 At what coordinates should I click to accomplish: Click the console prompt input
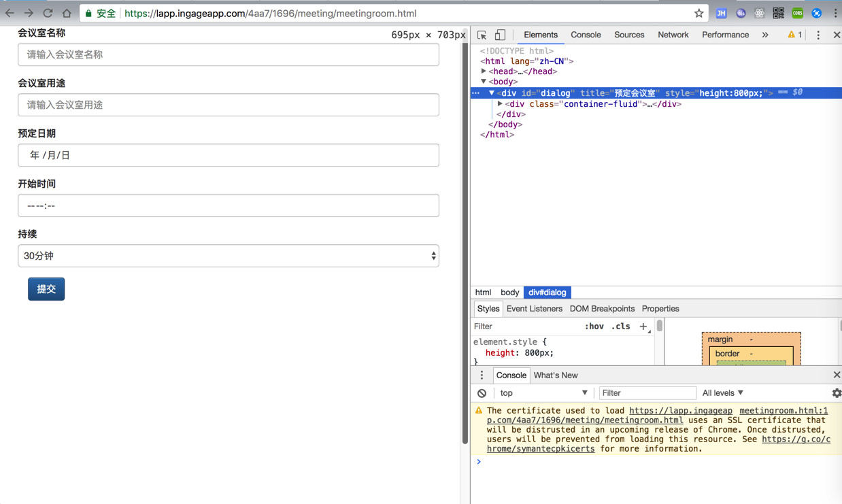click(x=660, y=462)
